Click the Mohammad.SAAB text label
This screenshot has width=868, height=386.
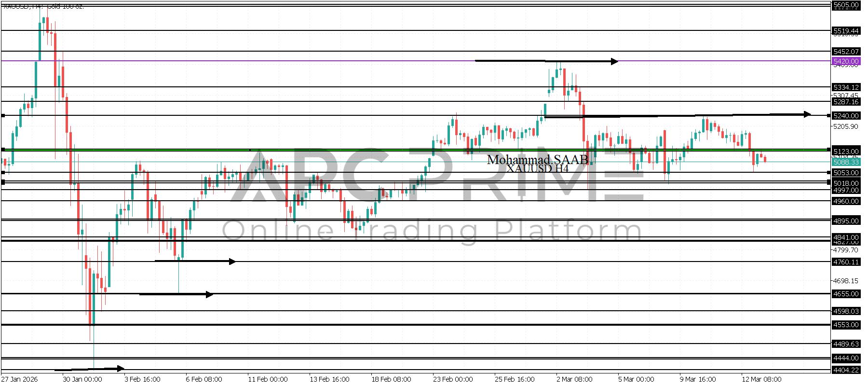point(537,160)
